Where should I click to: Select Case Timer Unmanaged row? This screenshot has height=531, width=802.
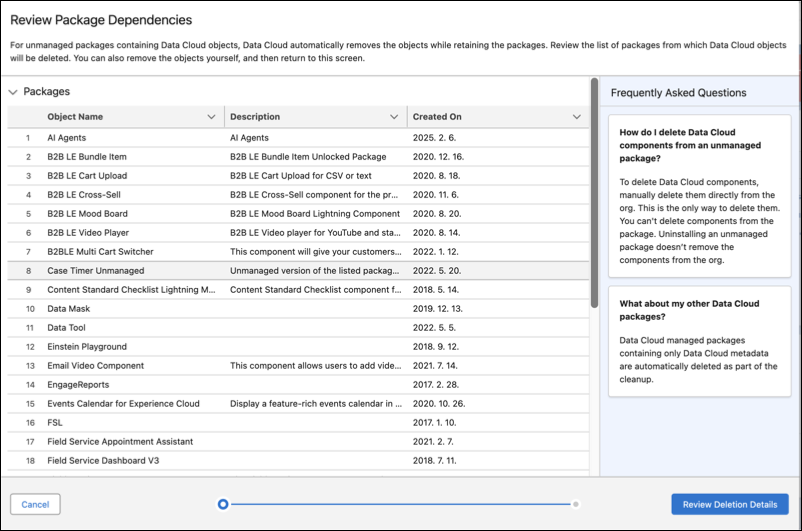pyautogui.click(x=298, y=271)
